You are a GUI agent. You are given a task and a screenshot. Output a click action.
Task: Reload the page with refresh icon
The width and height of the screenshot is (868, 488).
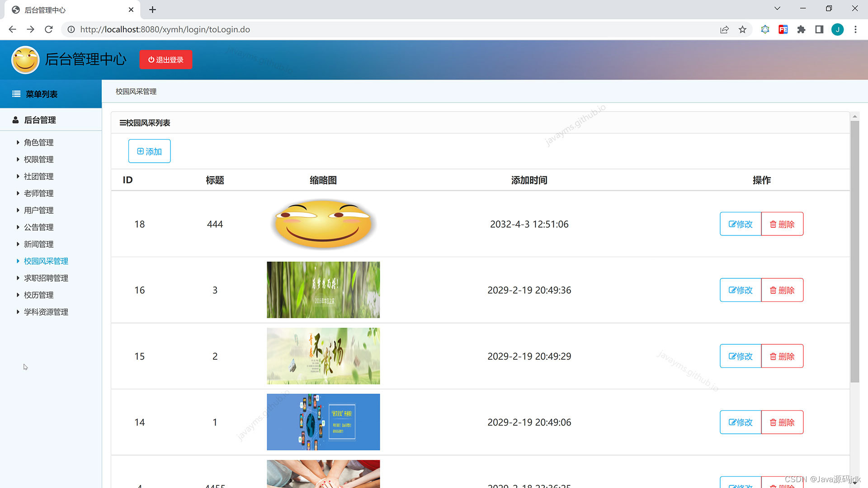49,29
